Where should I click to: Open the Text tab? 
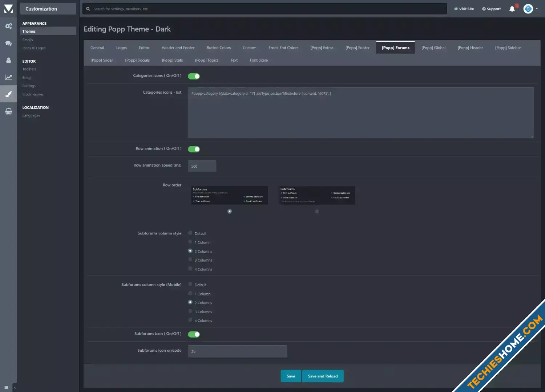point(234,60)
